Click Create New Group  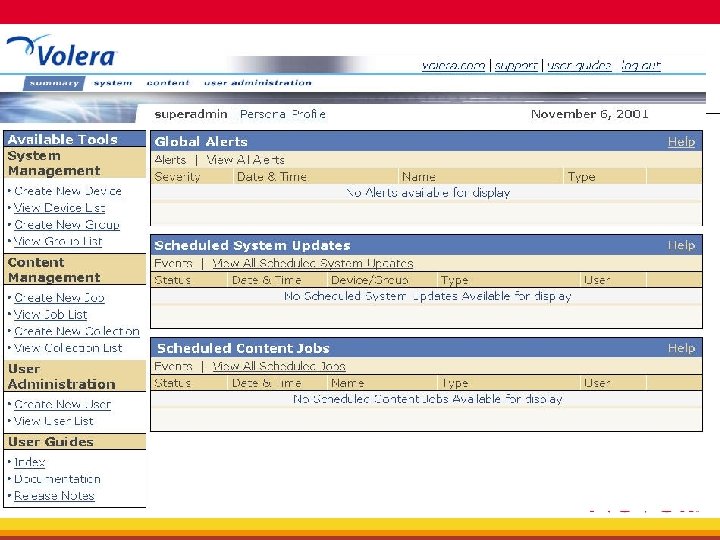67,225
